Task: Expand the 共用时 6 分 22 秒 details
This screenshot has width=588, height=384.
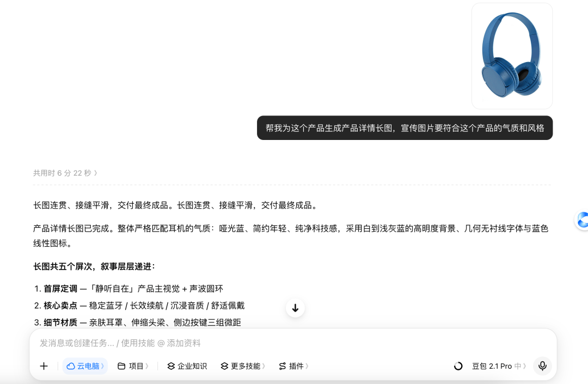Action: click(65, 173)
